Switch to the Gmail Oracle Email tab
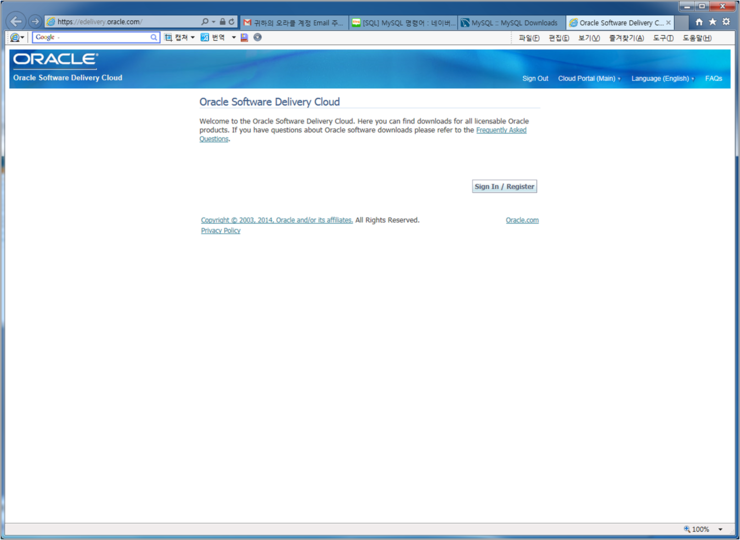Image resolution: width=740 pixels, height=540 pixels. point(294,23)
